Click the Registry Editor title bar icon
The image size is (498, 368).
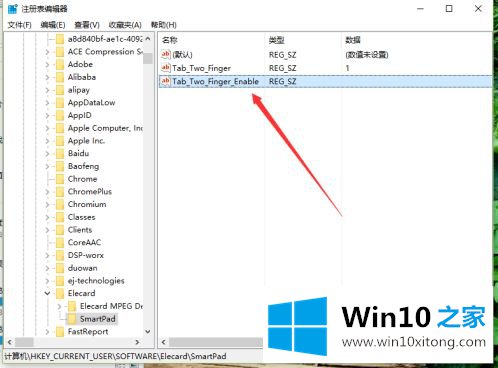pos(13,9)
